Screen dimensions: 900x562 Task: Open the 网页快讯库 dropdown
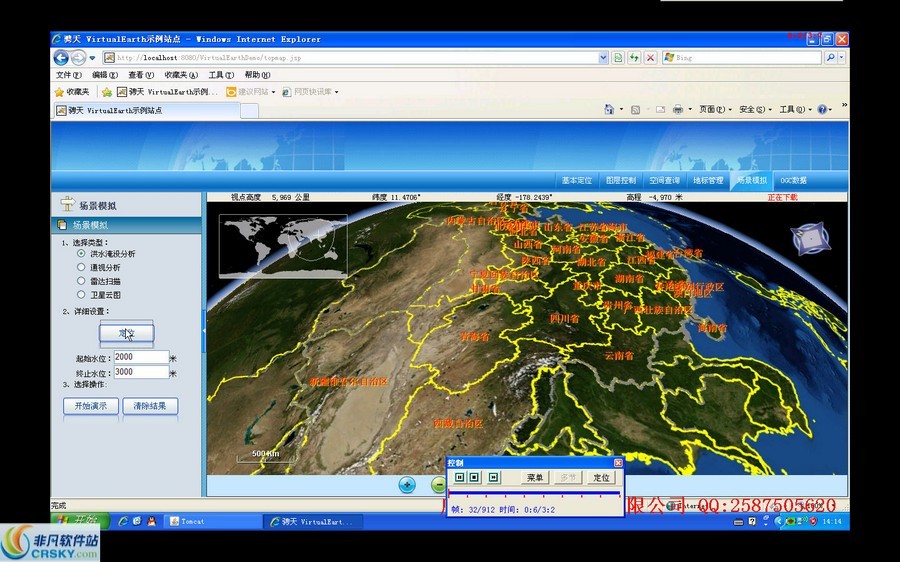click(310, 92)
